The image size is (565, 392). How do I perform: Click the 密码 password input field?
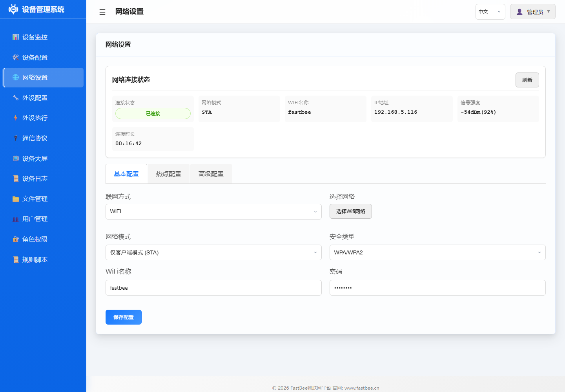(437, 288)
